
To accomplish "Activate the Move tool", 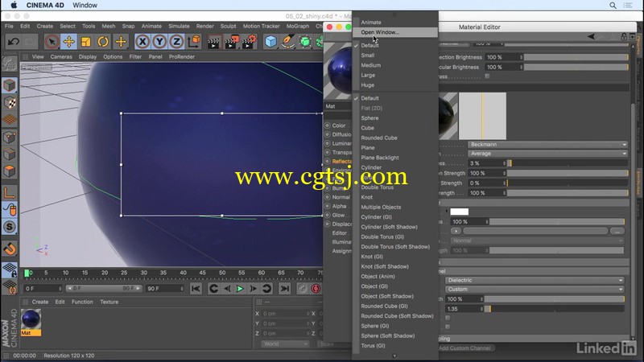I will point(69,42).
